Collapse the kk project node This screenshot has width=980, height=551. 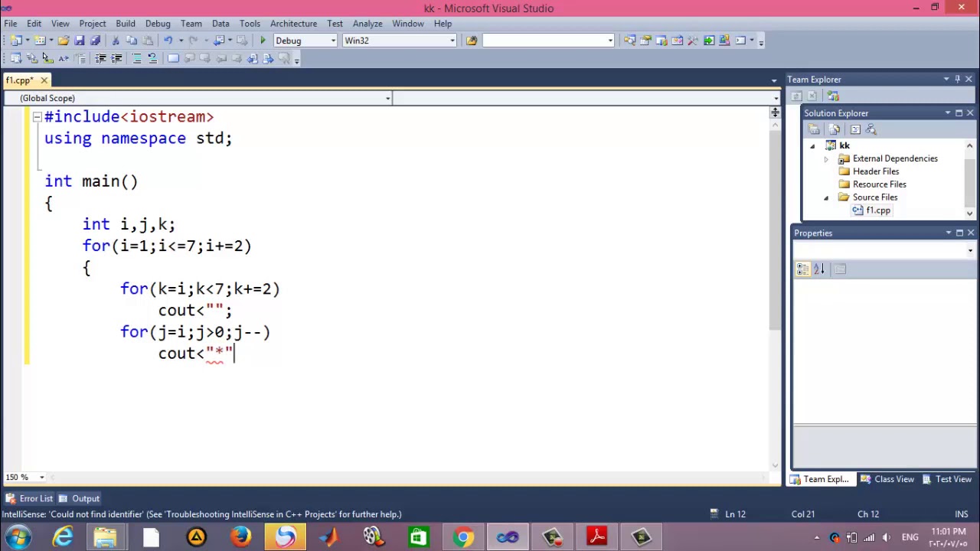point(812,145)
